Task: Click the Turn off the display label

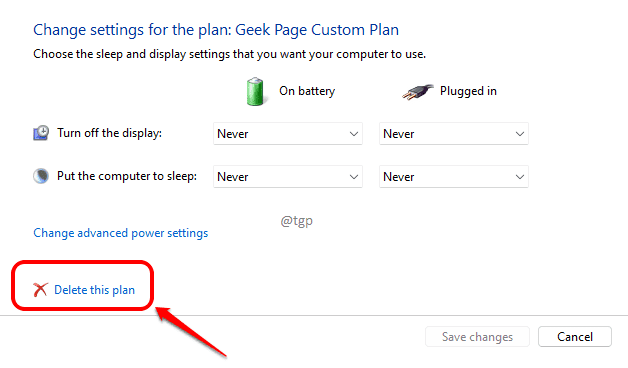Action: pyautogui.click(x=109, y=133)
